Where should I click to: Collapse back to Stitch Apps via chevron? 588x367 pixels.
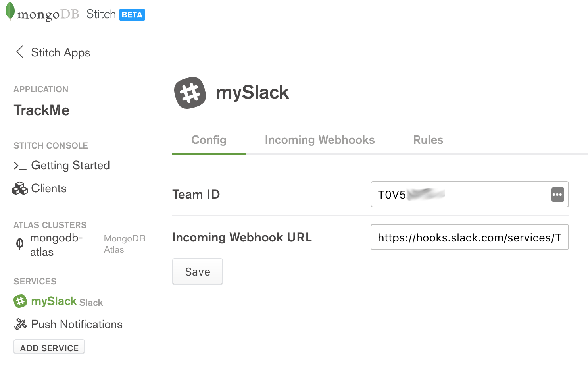[x=19, y=52]
